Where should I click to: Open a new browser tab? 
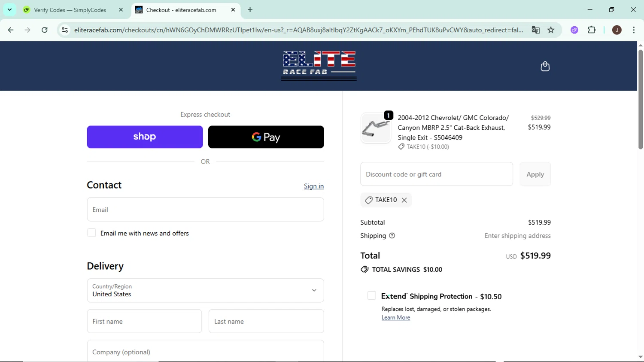pyautogui.click(x=250, y=9)
